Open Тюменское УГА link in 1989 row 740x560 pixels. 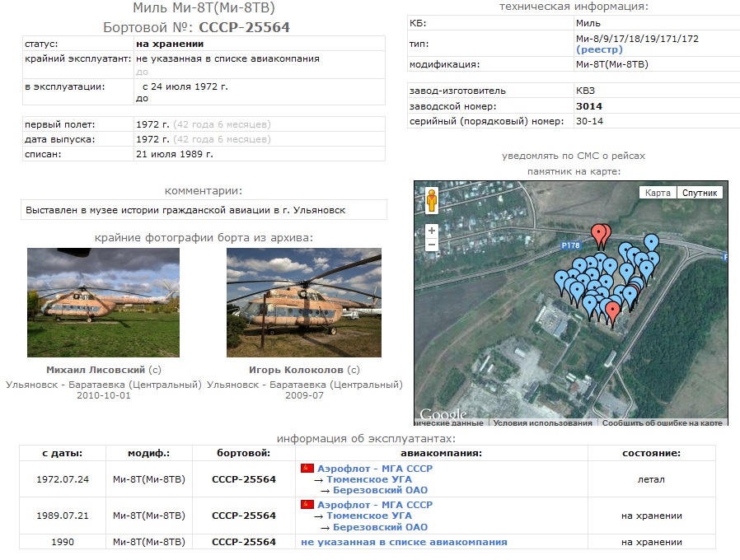(368, 516)
